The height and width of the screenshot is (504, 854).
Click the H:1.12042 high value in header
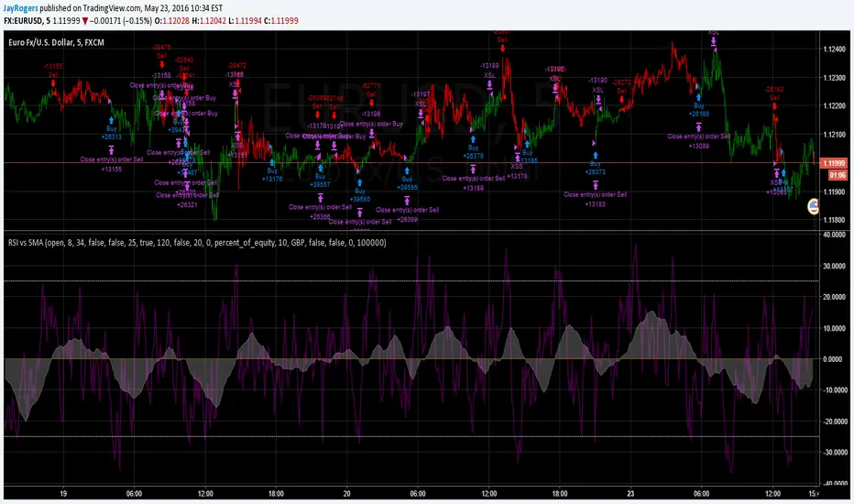(x=209, y=21)
